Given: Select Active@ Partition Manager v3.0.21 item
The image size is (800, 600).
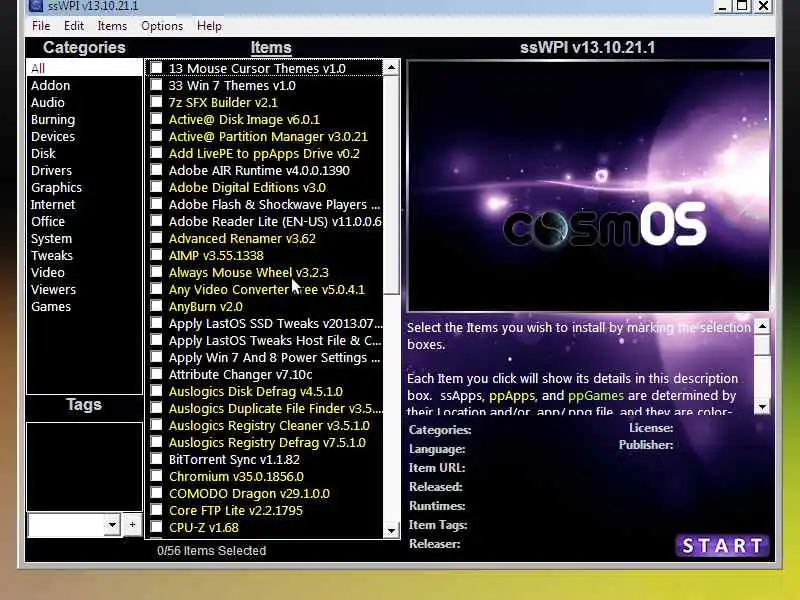Looking at the screenshot, I should 268,137.
